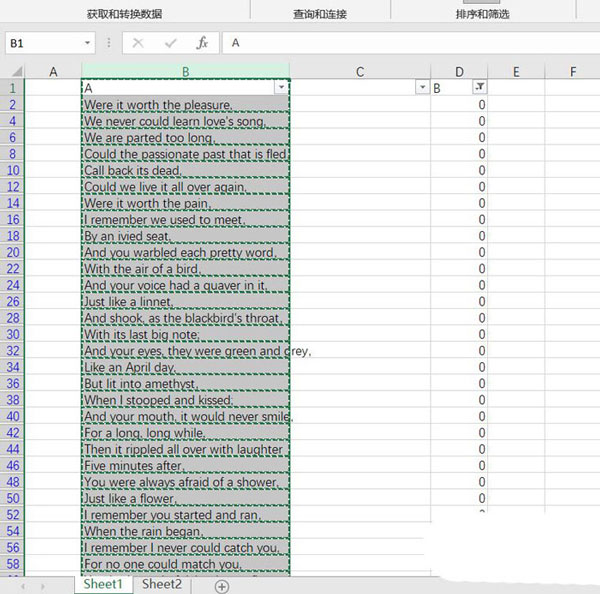Click the Select All corner triangle
600x594 pixels.
click(x=14, y=72)
